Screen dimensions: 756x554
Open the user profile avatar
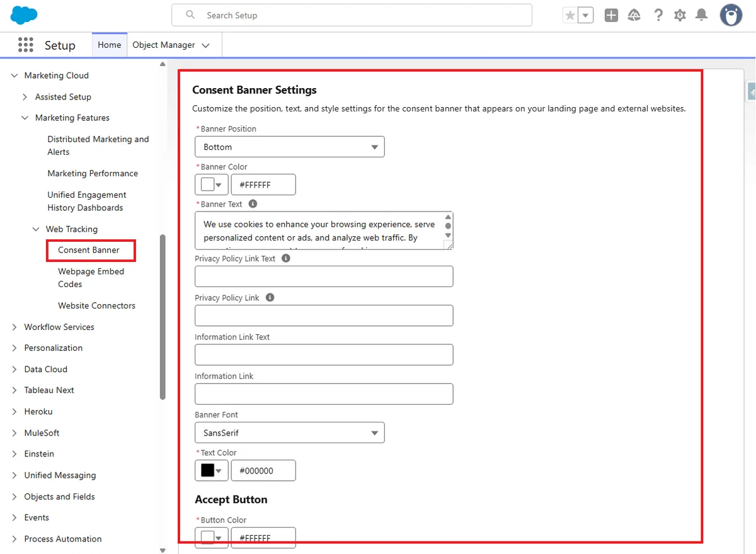731,15
